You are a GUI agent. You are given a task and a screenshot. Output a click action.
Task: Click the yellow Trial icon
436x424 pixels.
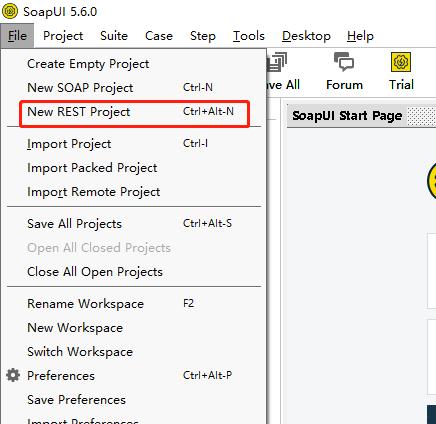point(401,62)
